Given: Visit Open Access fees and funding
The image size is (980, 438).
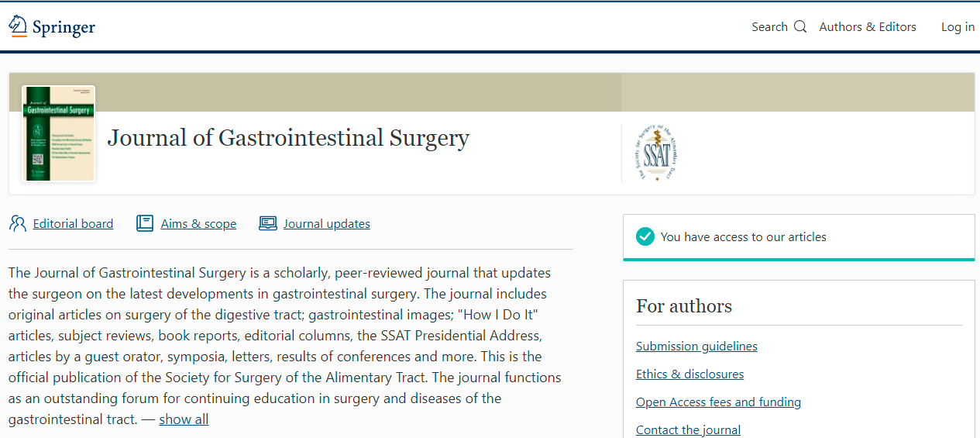Looking at the screenshot, I should point(718,402).
